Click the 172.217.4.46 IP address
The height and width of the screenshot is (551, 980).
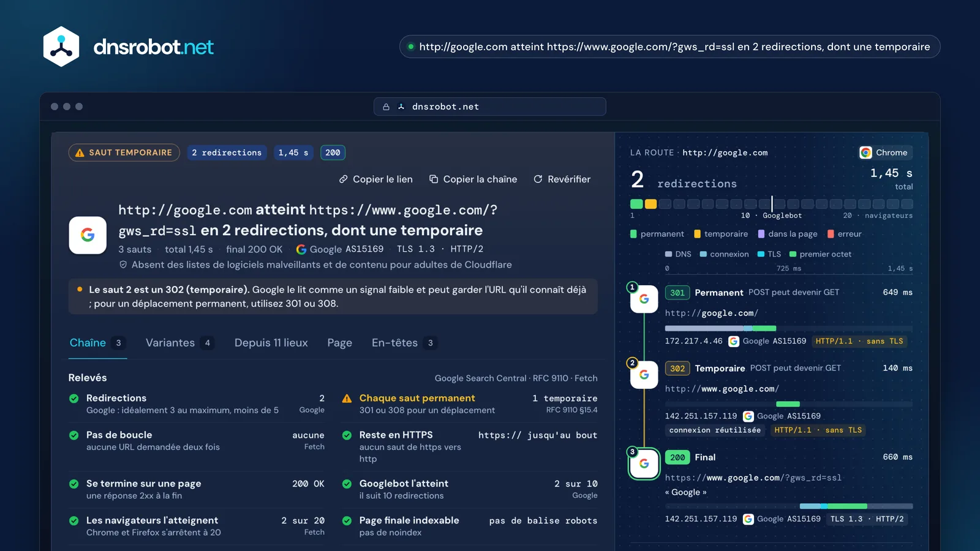[693, 341]
